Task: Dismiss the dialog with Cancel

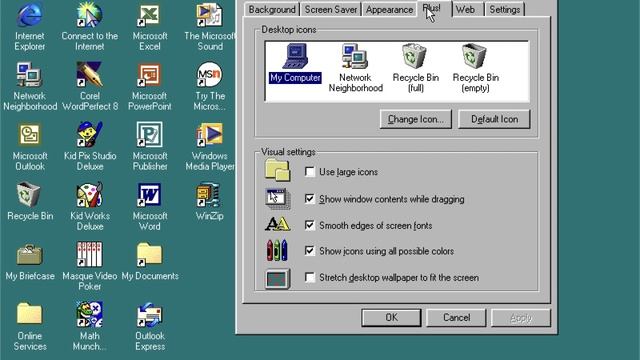Action: pos(456,318)
